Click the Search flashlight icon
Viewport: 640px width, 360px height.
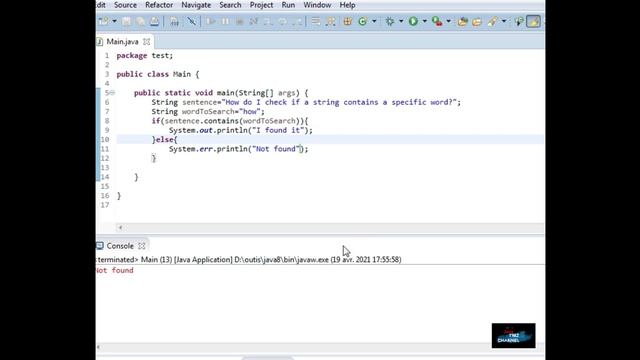point(493,21)
